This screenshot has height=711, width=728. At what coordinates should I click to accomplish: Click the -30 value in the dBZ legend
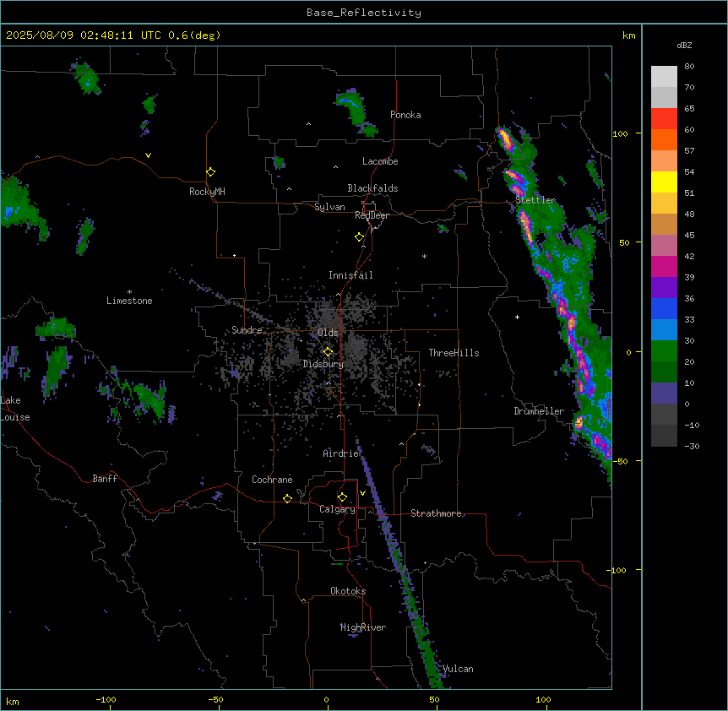point(692,446)
